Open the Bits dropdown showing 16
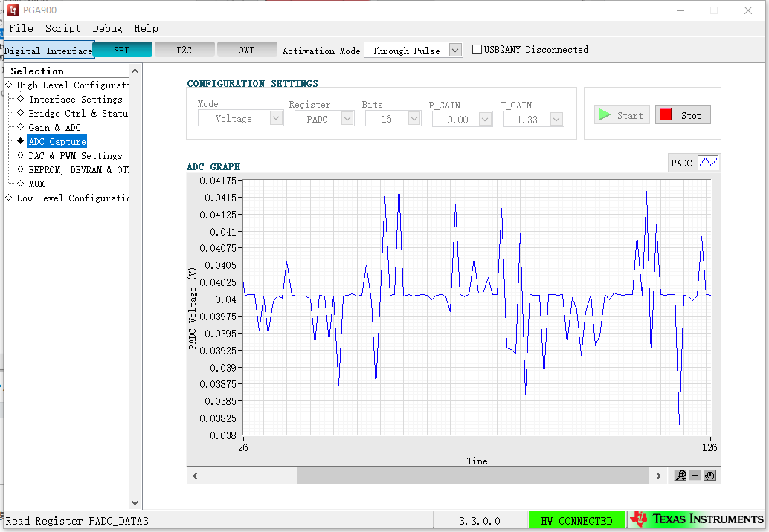 (x=393, y=119)
